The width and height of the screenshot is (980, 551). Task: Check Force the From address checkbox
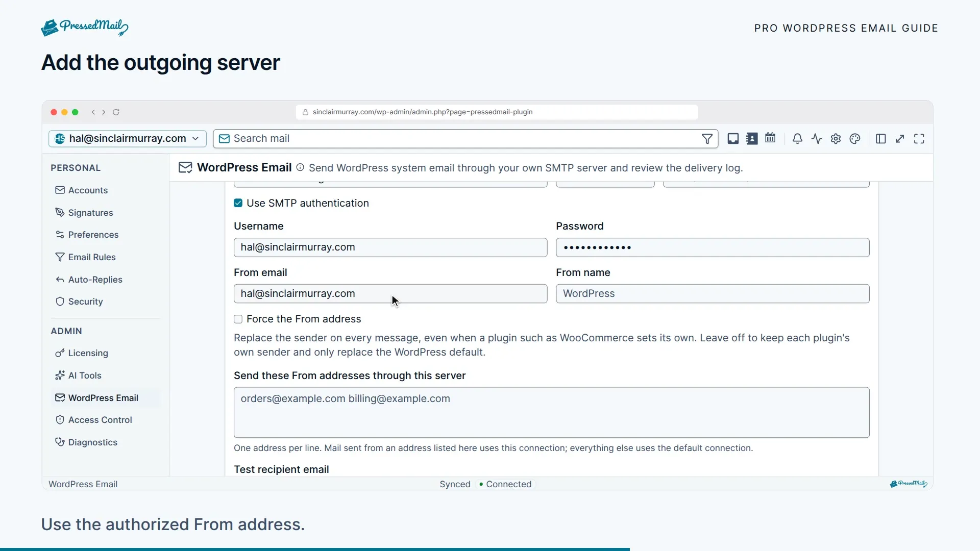(x=238, y=319)
